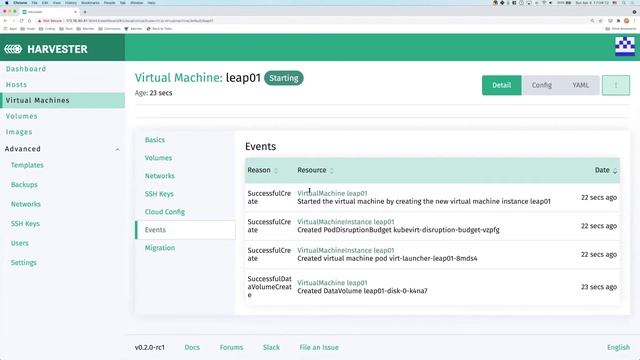Screen dimensions: 640x360
Task: Open Settings under Advanced
Action: pos(24,262)
